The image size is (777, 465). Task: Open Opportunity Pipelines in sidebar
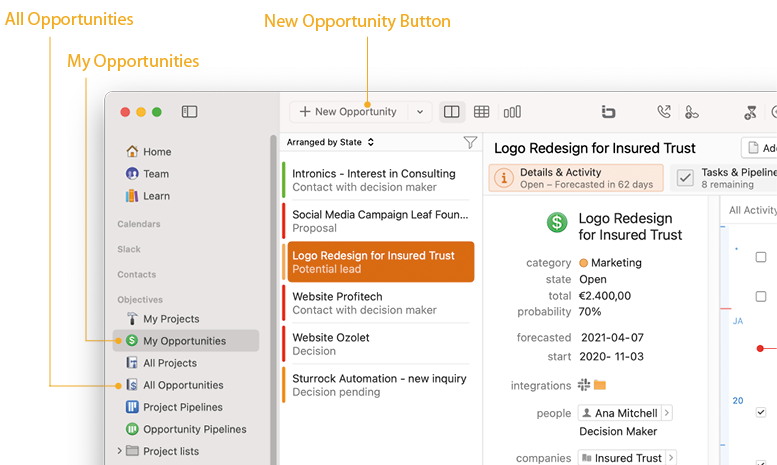click(186, 429)
